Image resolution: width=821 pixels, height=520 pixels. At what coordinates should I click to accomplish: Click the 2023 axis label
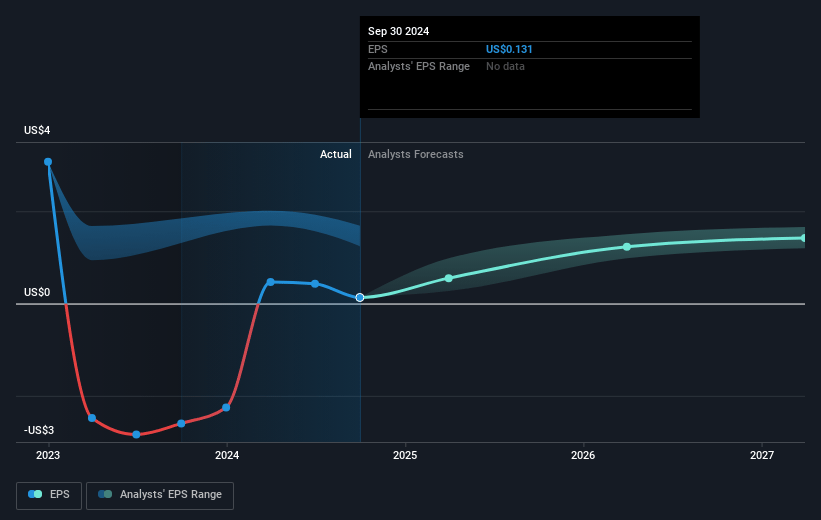pos(48,455)
